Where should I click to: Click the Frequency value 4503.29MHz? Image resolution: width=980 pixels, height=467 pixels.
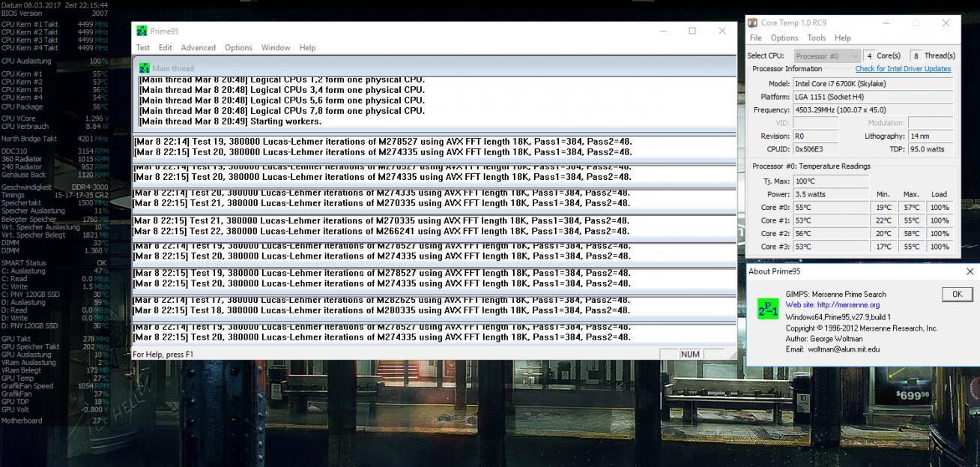pyautogui.click(x=873, y=110)
